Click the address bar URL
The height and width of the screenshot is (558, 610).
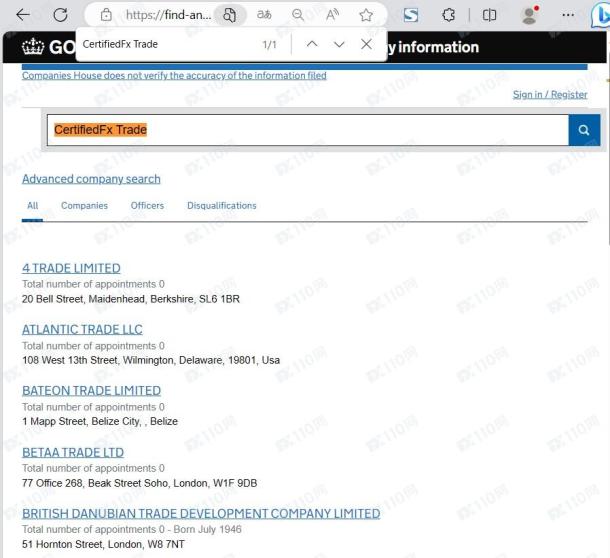click(168, 15)
